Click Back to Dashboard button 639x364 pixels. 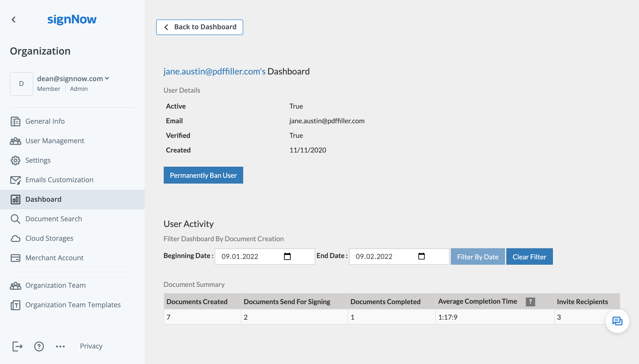(x=199, y=27)
